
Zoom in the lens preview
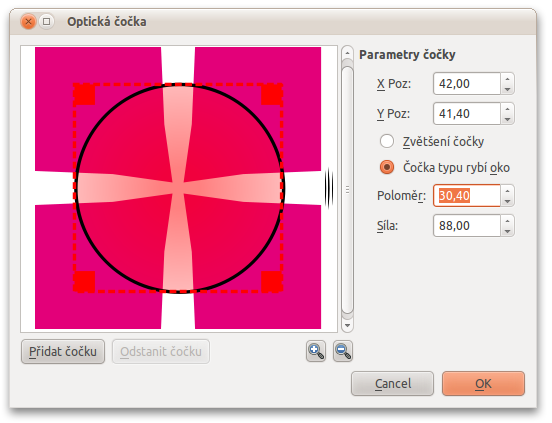[315, 351]
